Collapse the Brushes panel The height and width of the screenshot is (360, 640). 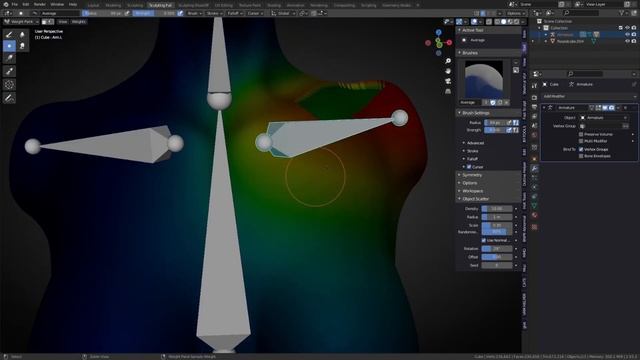click(488, 53)
